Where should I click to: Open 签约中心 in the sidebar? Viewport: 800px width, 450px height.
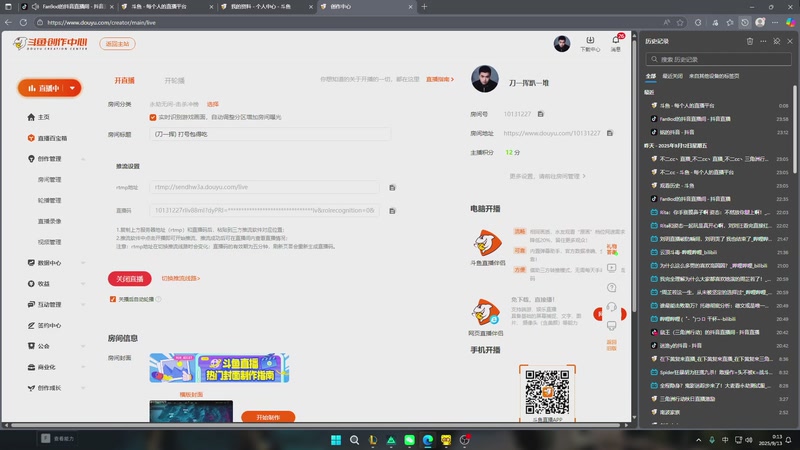44,326
